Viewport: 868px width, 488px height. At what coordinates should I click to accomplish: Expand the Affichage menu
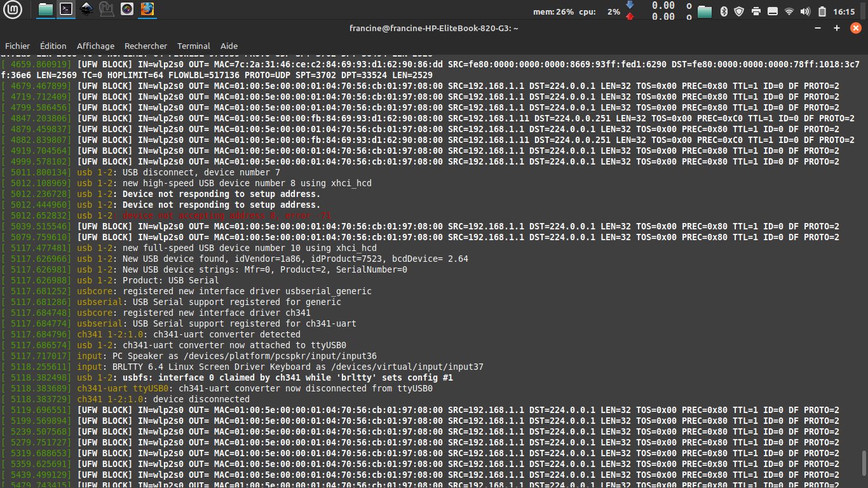click(x=95, y=46)
